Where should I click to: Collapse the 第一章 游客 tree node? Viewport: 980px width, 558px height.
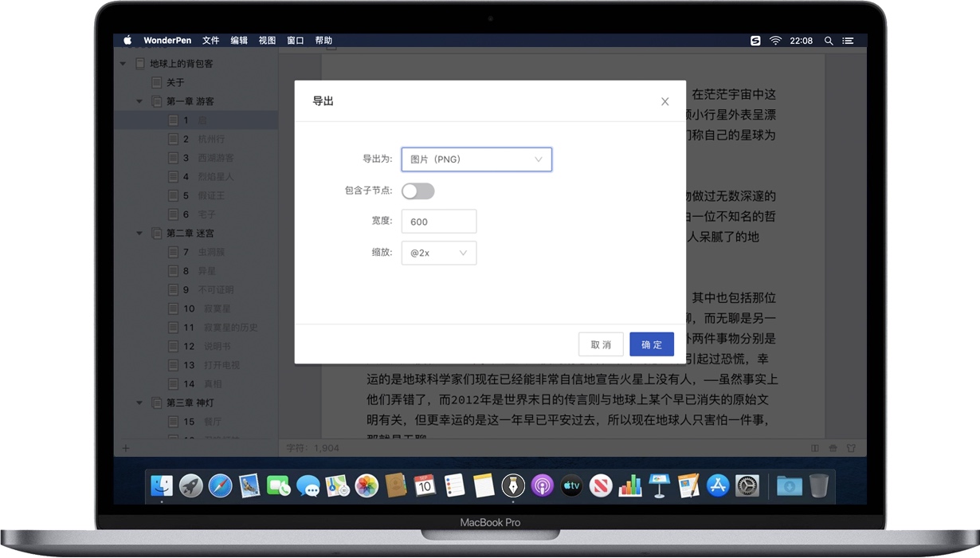pos(139,101)
